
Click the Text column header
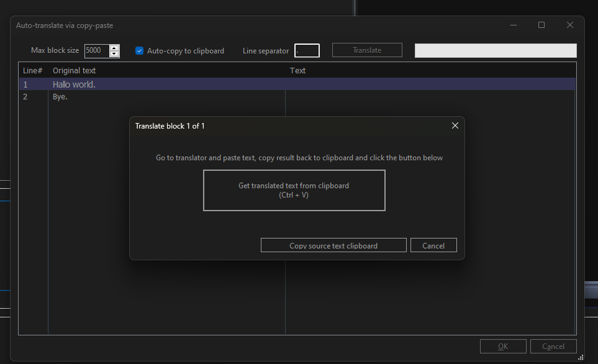point(297,70)
